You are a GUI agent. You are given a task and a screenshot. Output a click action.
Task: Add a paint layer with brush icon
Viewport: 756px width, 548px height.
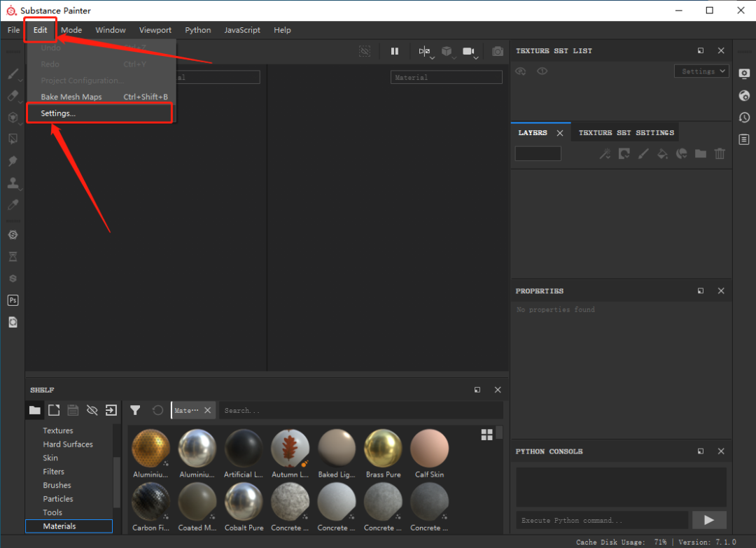pos(643,154)
